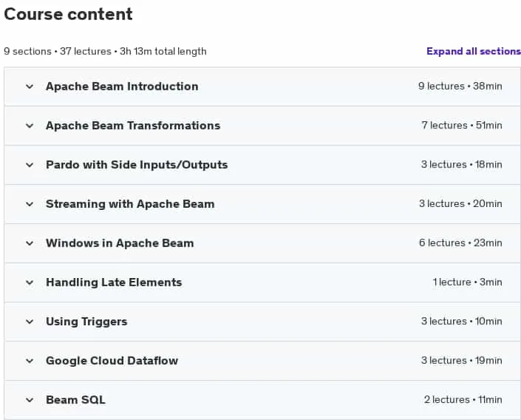Expand chevron beside Pardo with Side Inputs/Outputs
Image resolution: width=521 pixels, height=420 pixels.
(30, 165)
